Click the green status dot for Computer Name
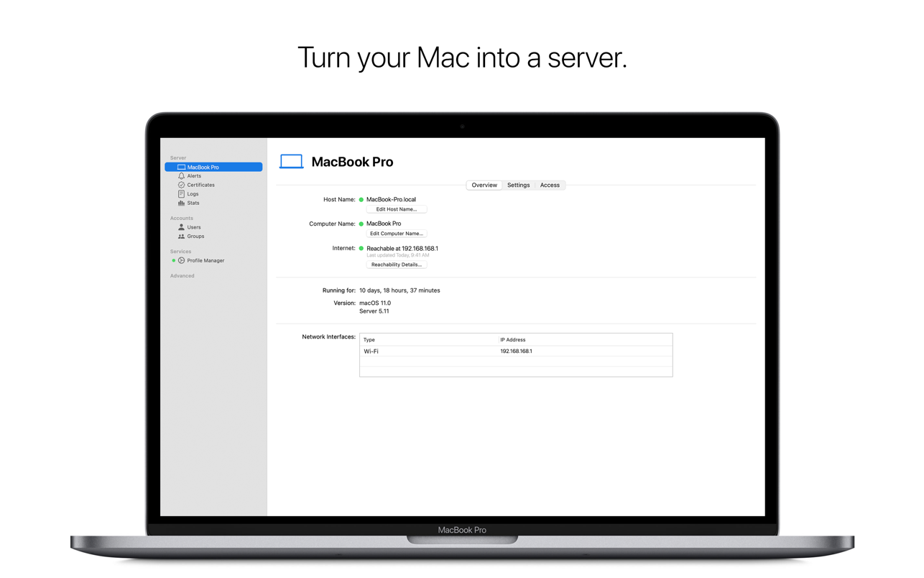Viewport: 924px width, 578px height. 361,224
